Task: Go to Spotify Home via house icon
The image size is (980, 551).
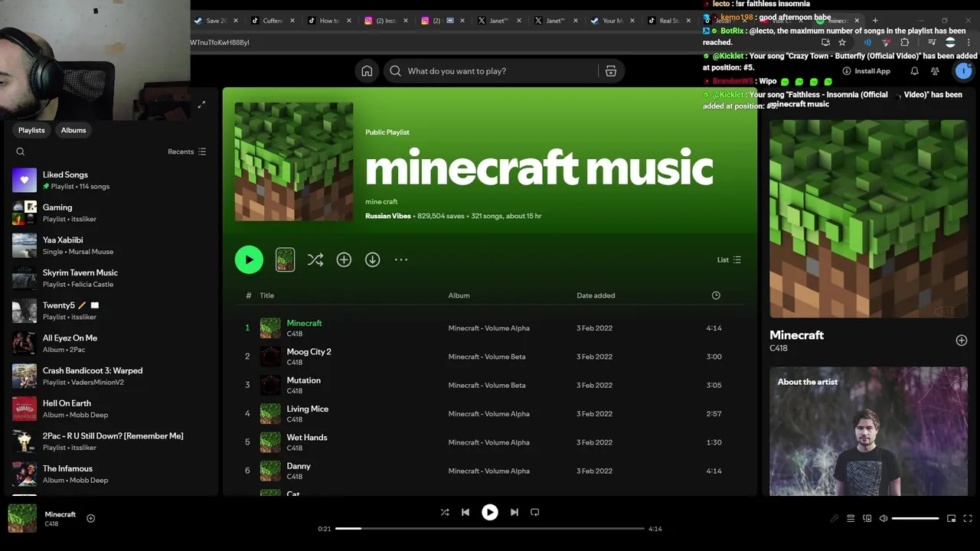Action: point(367,71)
